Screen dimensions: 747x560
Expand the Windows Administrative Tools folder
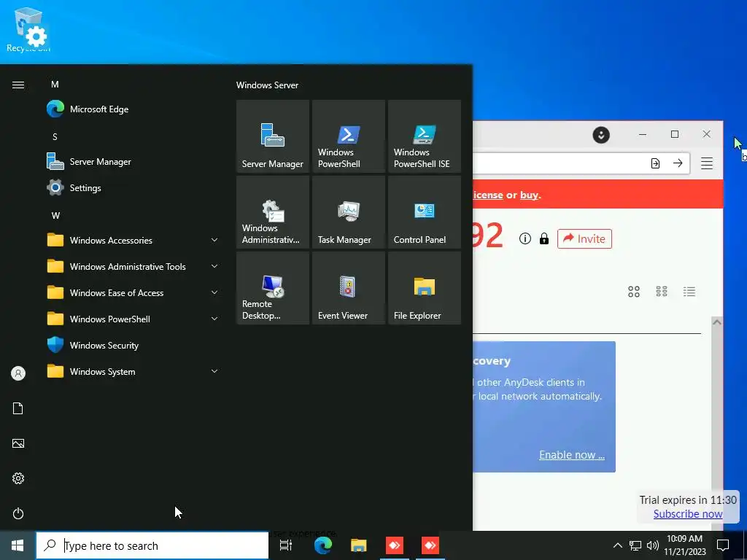click(x=133, y=266)
